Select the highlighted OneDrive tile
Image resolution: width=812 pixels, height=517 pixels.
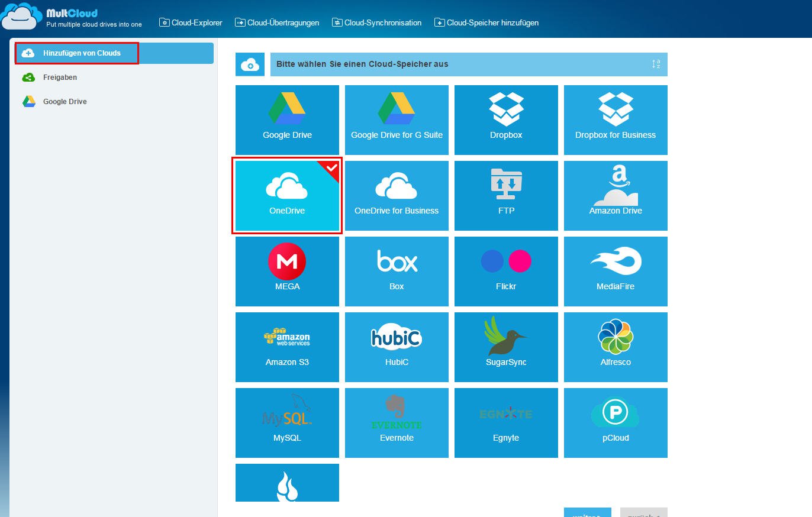coord(287,196)
